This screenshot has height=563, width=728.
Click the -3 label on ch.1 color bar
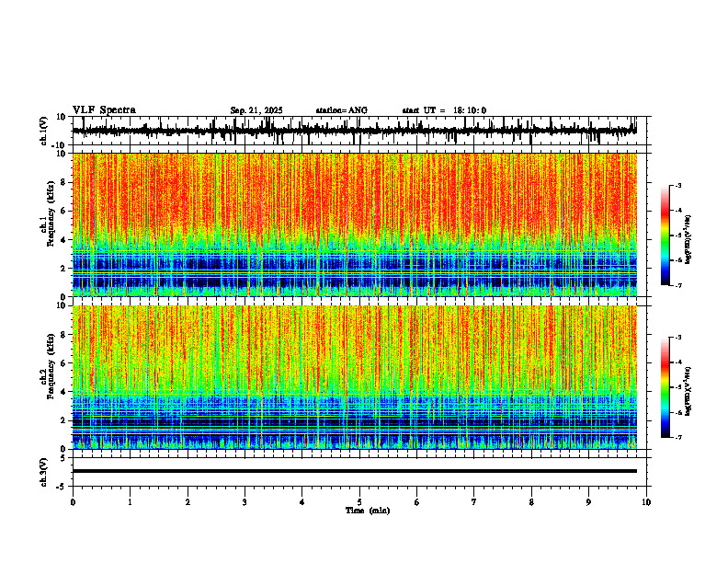click(677, 186)
